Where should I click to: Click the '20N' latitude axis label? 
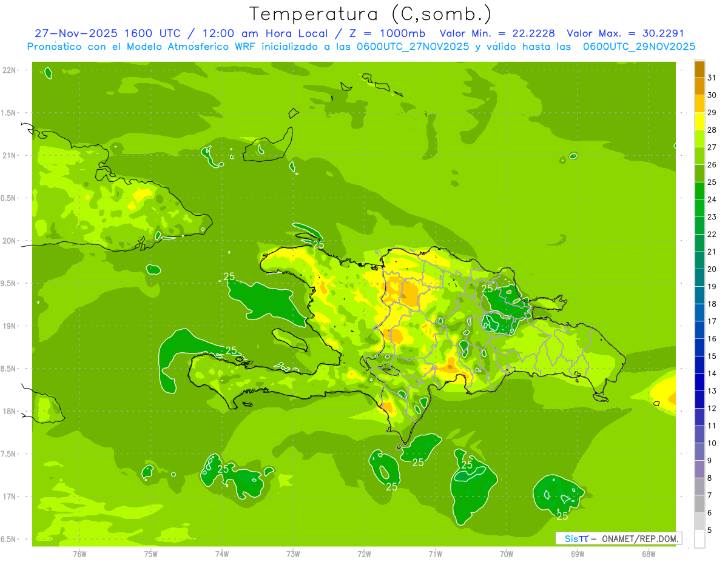click(x=9, y=241)
